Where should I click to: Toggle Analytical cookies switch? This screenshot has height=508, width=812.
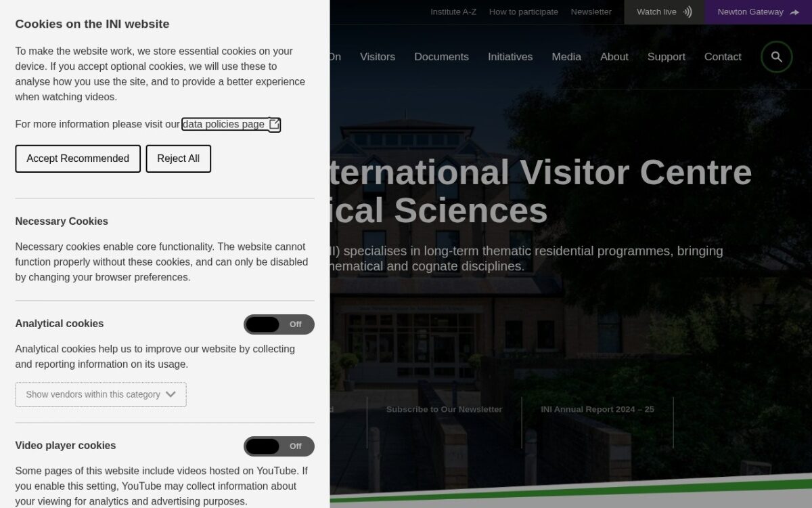click(x=279, y=324)
